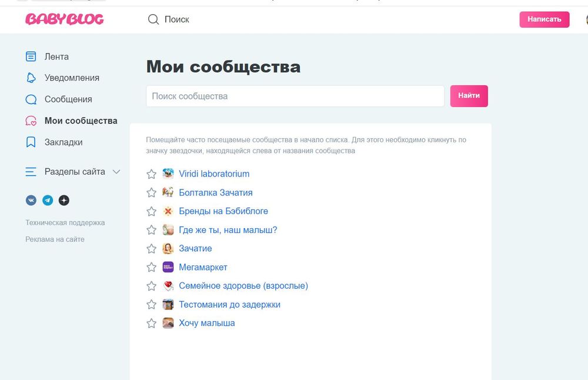Open the Telegram channel icon
This screenshot has width=588, height=380.
tap(47, 200)
